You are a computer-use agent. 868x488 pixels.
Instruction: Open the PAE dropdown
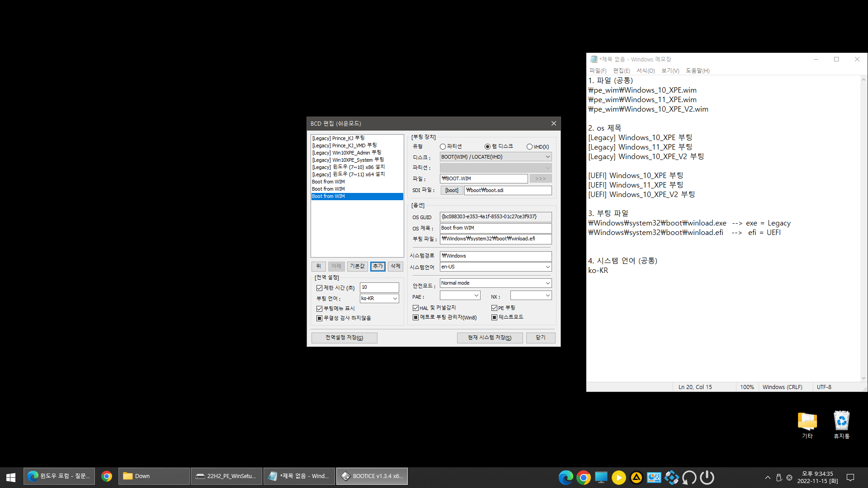(460, 296)
